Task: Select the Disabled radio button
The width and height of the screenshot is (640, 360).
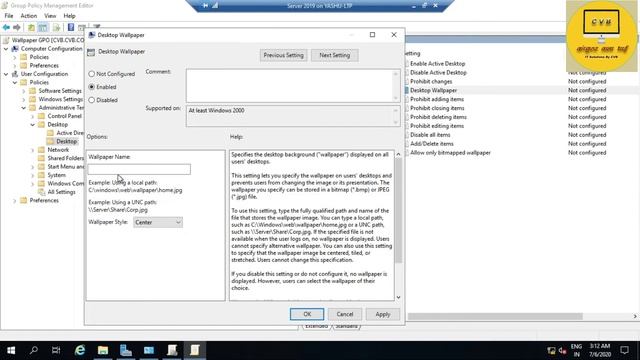Action: [91, 100]
